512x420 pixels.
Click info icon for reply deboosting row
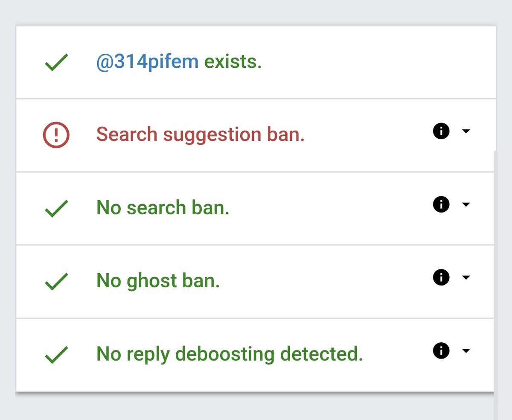[441, 351]
